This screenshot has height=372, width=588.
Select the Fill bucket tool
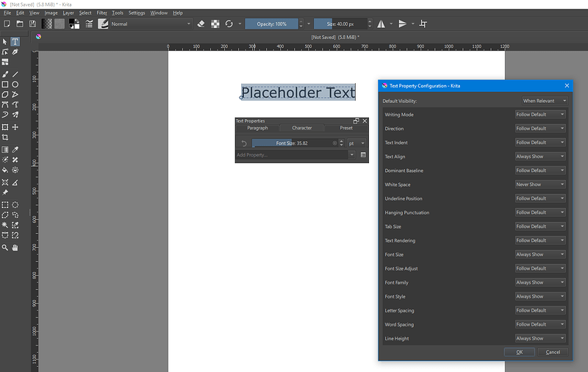pyautogui.click(x=5, y=170)
